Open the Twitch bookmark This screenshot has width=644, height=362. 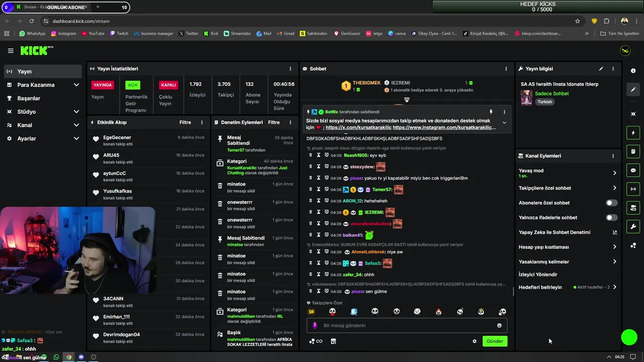pyautogui.click(x=119, y=34)
